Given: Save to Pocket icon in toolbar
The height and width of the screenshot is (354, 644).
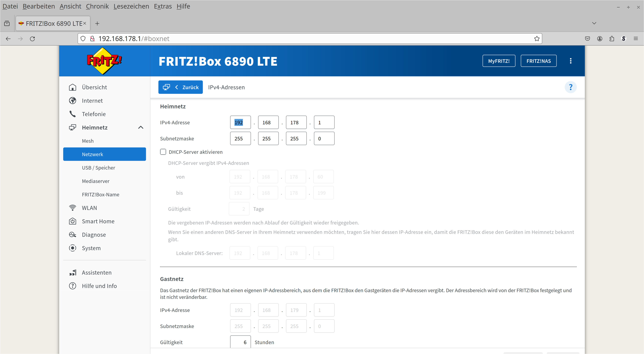Looking at the screenshot, I should [x=587, y=39].
